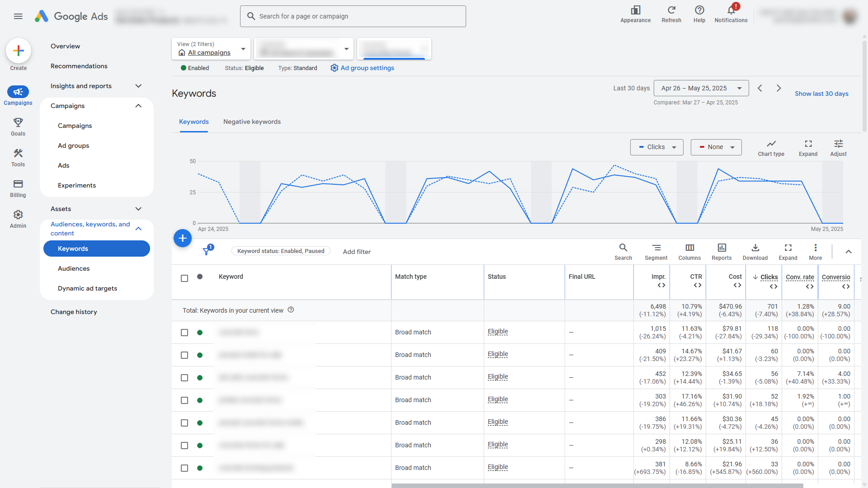Image resolution: width=868 pixels, height=488 pixels.
Task: Expand the Assets section
Action: 138,209
